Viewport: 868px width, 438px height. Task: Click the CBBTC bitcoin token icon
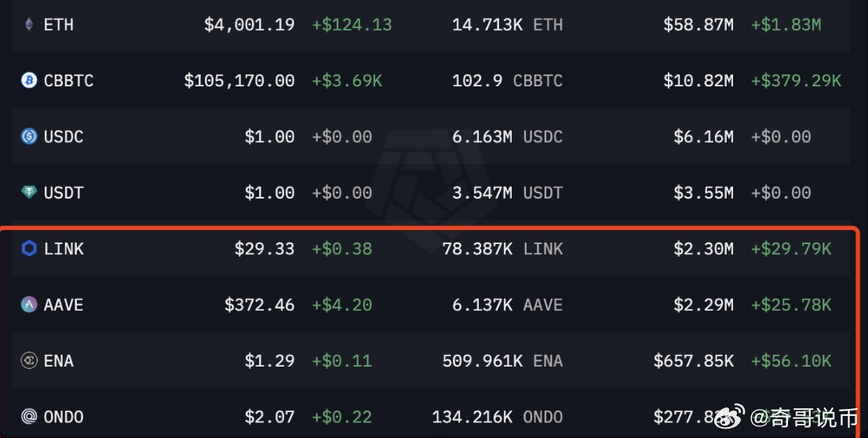29,80
